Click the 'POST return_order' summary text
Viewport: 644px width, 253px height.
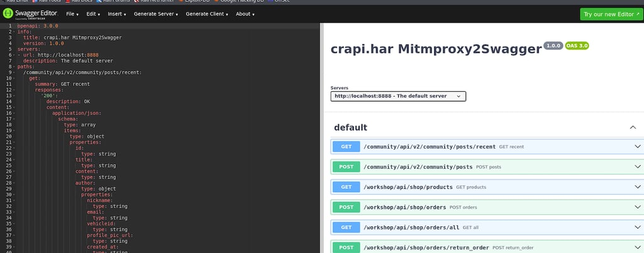click(513, 248)
